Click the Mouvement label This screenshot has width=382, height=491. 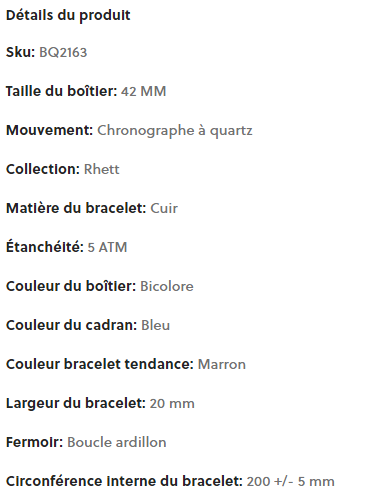[x=49, y=130]
